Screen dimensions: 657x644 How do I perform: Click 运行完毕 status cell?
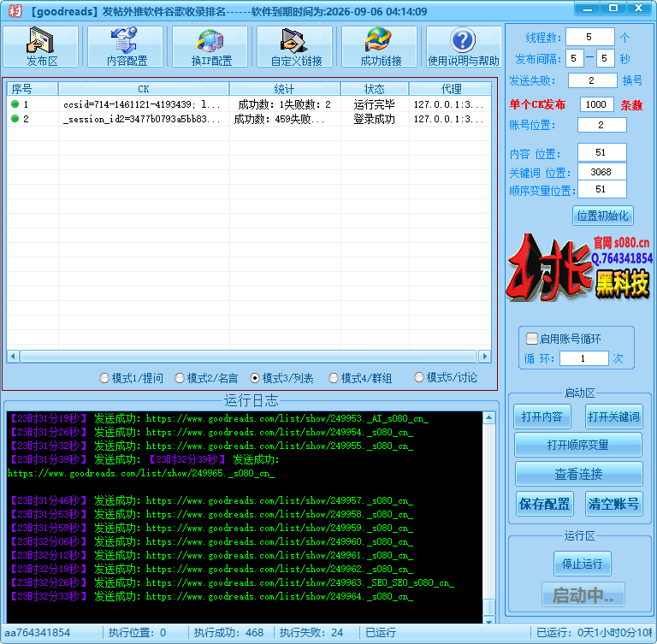374,104
